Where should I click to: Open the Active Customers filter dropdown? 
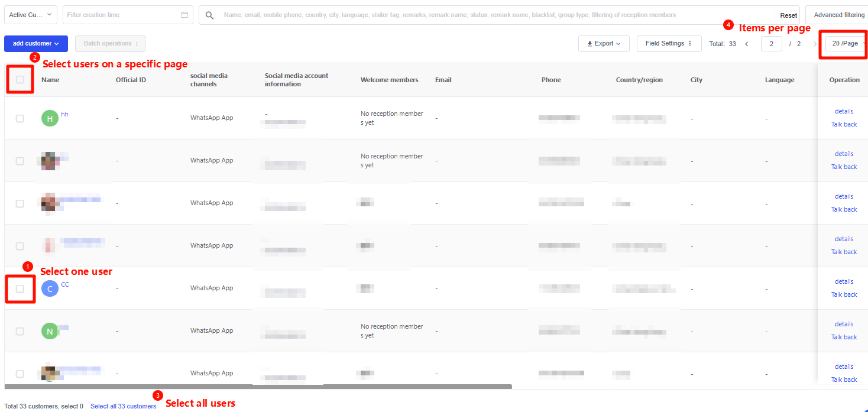tap(31, 15)
